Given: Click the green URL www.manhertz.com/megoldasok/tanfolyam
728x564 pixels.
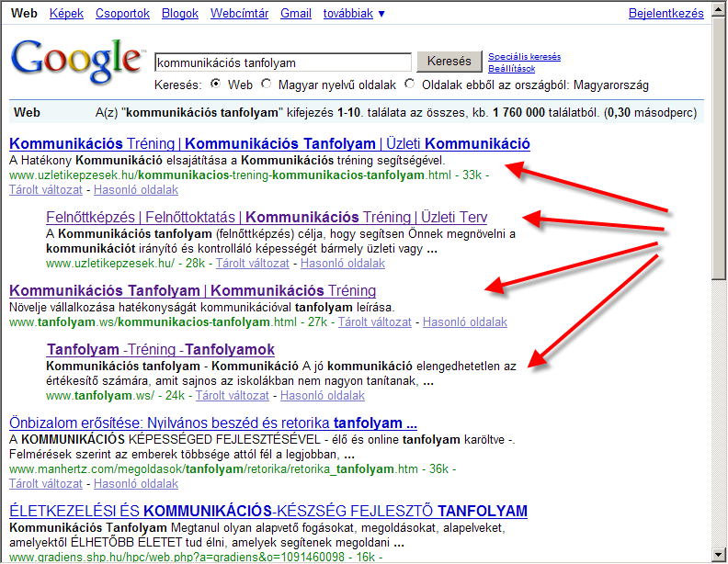Looking at the screenshot, I should tap(213, 468).
